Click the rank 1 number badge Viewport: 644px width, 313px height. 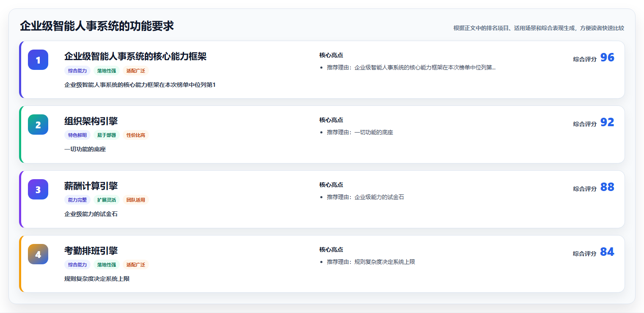pos(38,60)
